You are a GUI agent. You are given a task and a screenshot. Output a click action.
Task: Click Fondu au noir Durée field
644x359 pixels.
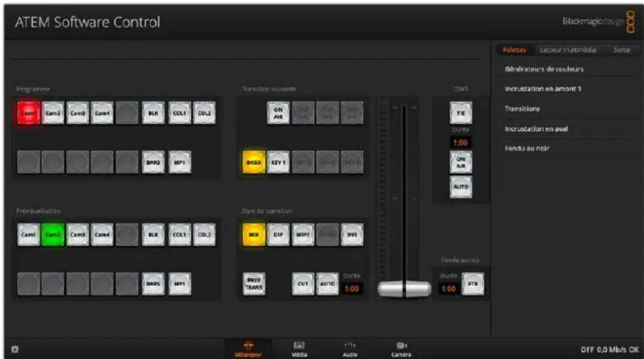[448, 289]
